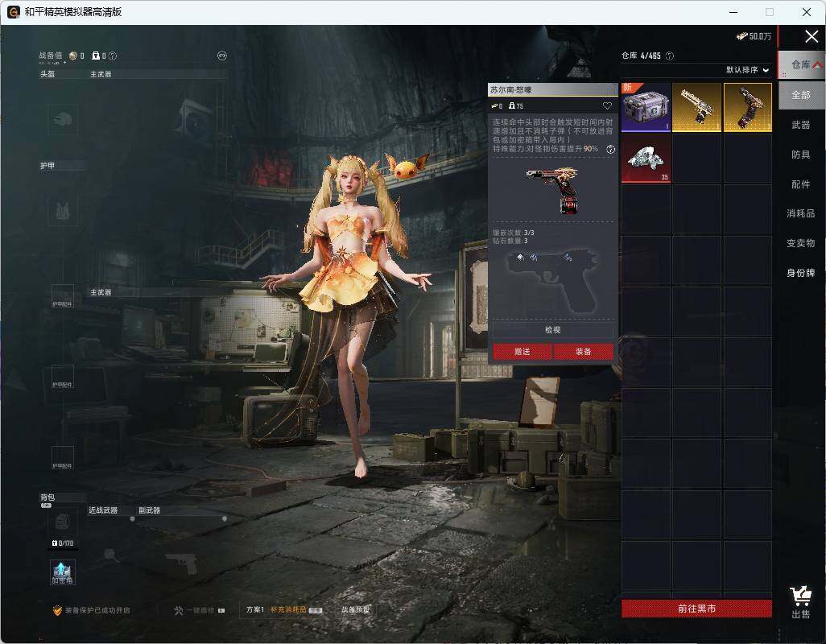The height and width of the screenshot is (644, 826).
Task: Minimize the 和平精英模拟器 window
Action: coord(733,11)
